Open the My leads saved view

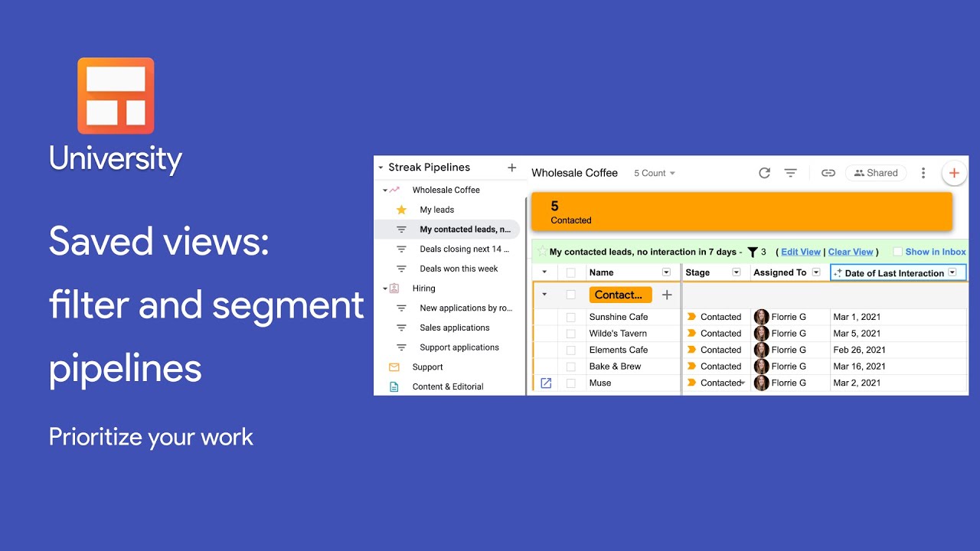pyautogui.click(x=437, y=210)
